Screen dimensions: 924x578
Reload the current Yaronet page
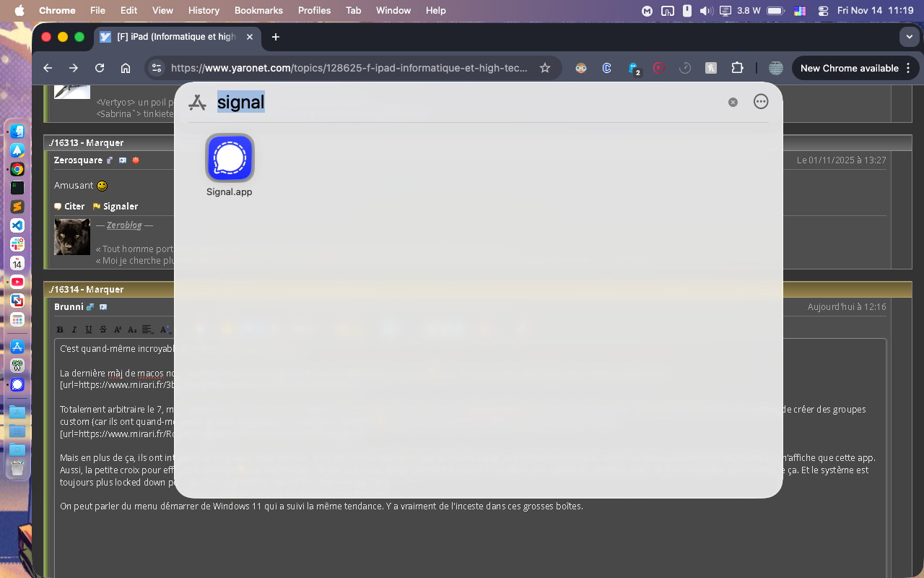(x=100, y=68)
